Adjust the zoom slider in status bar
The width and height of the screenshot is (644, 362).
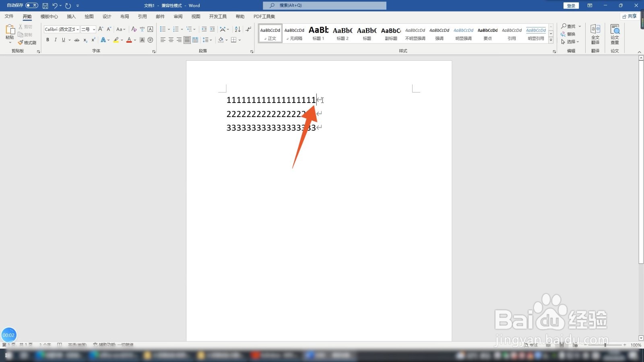tap(605, 345)
